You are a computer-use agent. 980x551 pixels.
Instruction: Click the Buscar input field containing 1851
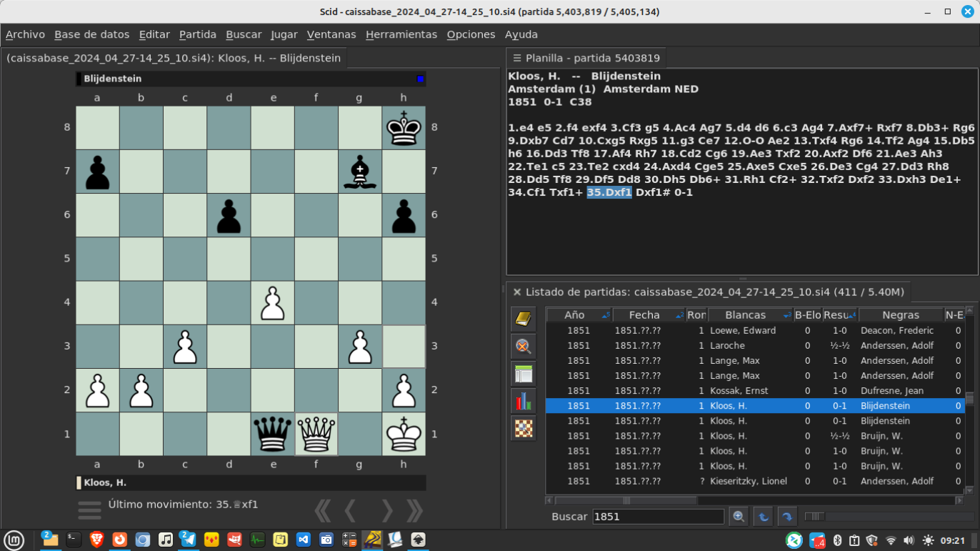coord(658,517)
